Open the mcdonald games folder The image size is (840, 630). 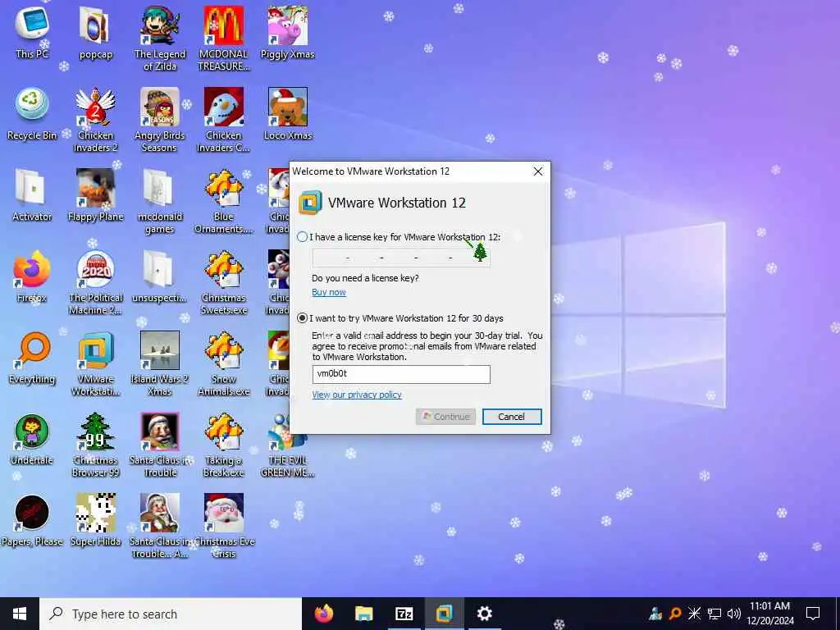click(x=160, y=202)
